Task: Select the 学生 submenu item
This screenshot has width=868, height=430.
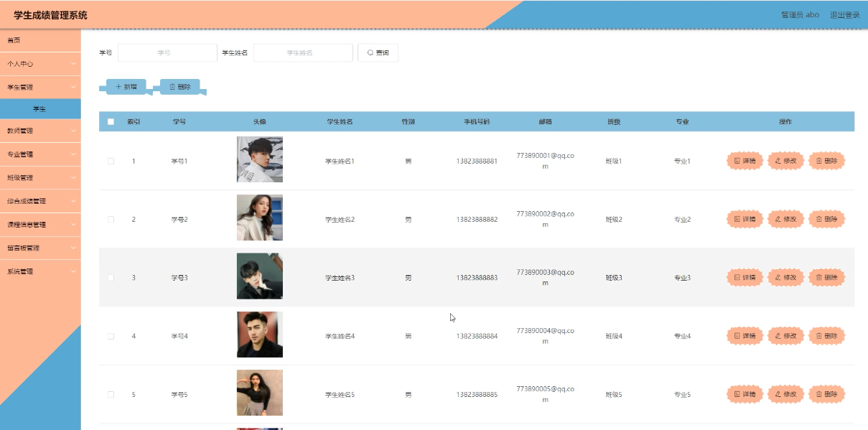Action: [x=40, y=108]
